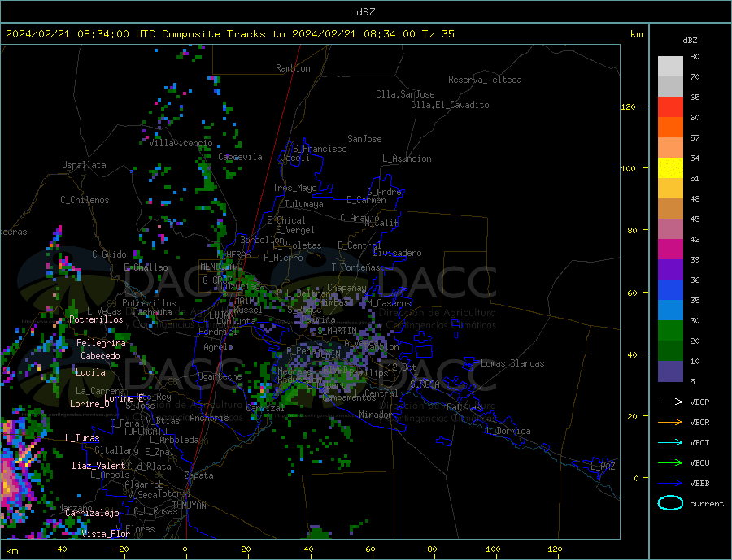Select the purple 5–10 dBZ color swatch
The image size is (732, 560).
click(x=671, y=371)
